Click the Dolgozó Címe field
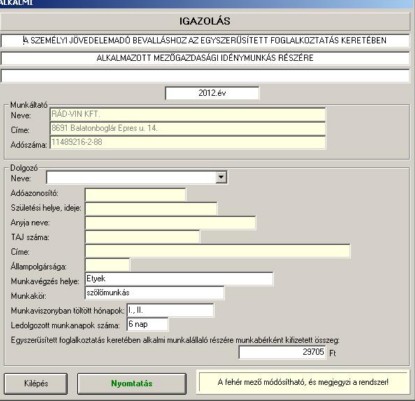This screenshot has width=415, height=401. point(218,251)
